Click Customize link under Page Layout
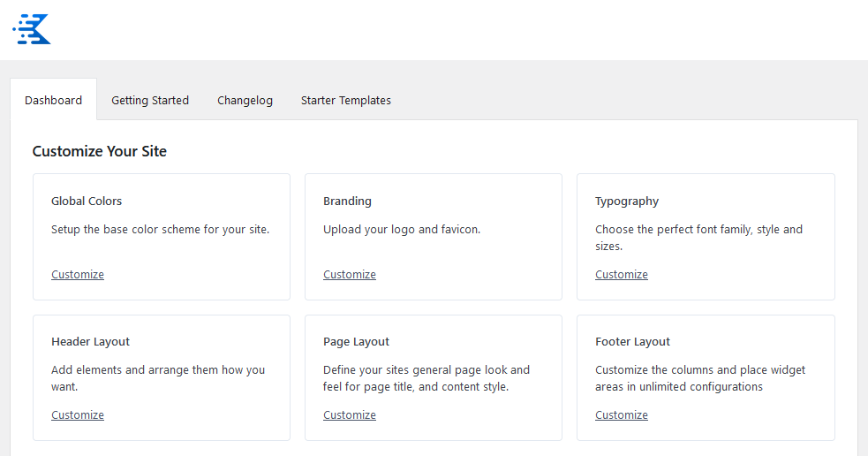Viewport: 868px width, 456px height. (x=350, y=415)
